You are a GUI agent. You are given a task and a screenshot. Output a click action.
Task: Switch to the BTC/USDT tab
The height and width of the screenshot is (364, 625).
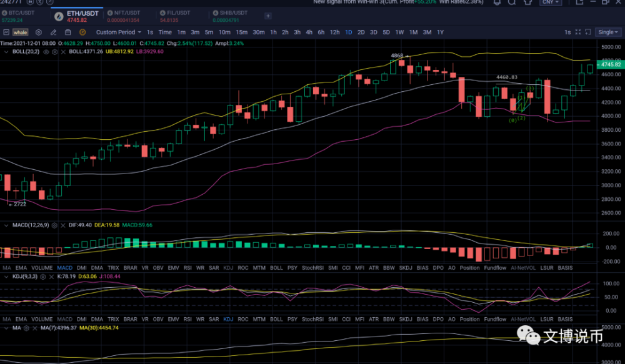tap(18, 16)
